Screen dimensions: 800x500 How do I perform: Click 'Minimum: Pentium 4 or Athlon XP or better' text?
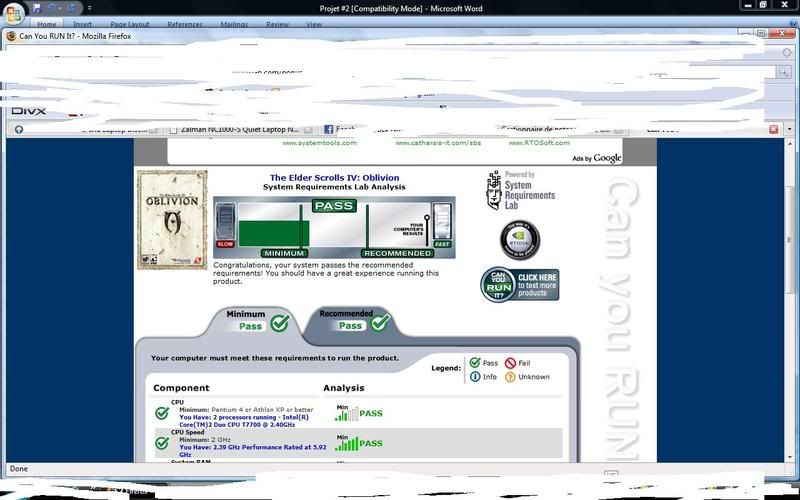[x=246, y=410]
